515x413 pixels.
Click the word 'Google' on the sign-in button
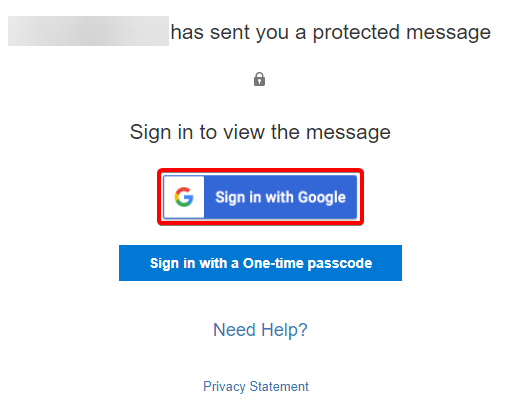click(x=322, y=197)
